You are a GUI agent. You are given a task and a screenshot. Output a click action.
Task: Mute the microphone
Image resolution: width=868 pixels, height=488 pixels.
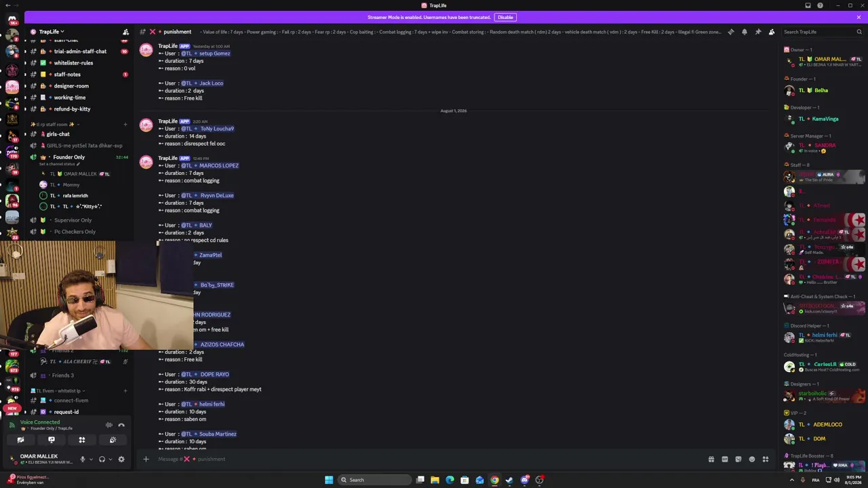83,459
